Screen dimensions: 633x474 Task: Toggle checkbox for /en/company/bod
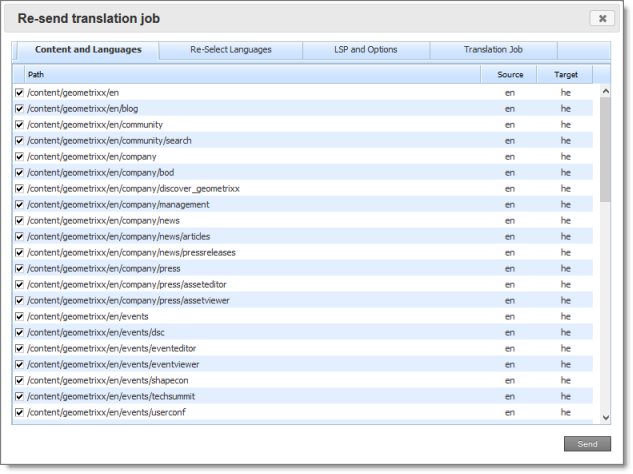click(x=19, y=172)
